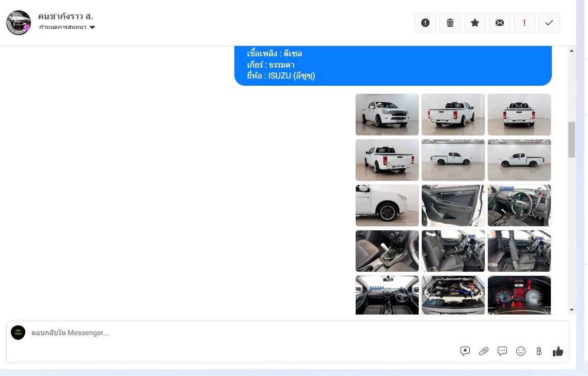
Task: Click contact name คนชากังราว ส.
Action: pos(66,17)
